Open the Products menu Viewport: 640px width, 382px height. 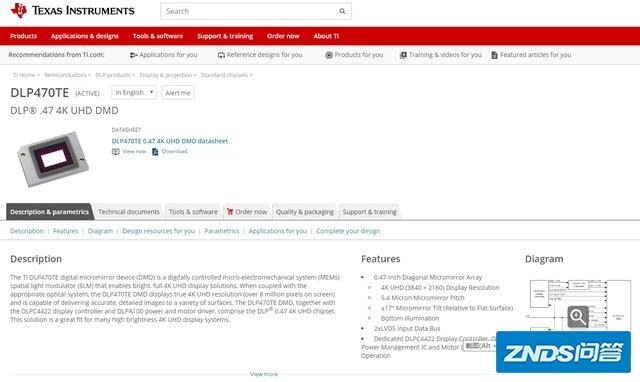(23, 36)
